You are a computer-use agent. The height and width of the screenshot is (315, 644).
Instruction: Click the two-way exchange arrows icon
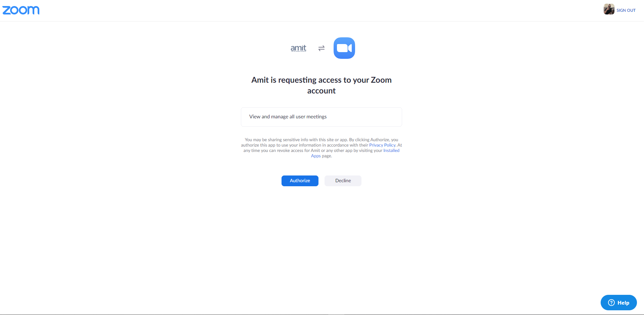click(321, 48)
